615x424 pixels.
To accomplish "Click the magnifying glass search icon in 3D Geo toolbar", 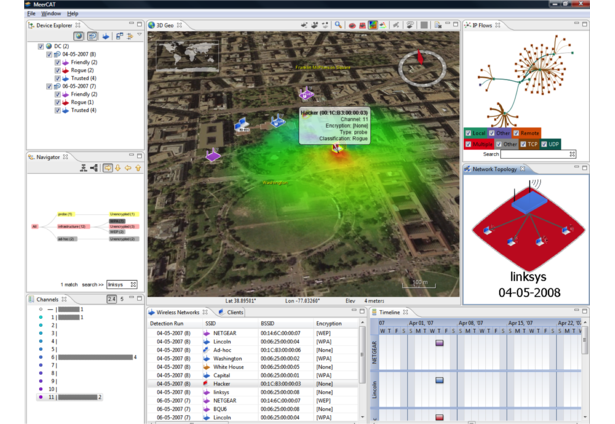I will [338, 25].
